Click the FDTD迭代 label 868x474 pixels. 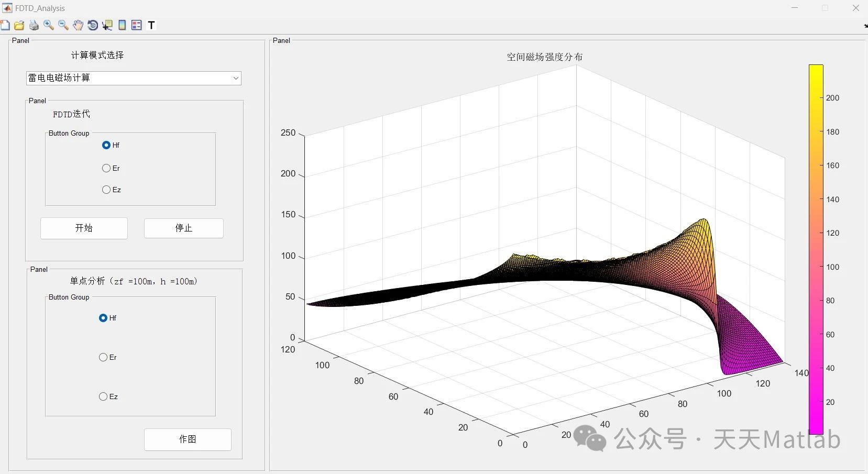[x=71, y=114]
